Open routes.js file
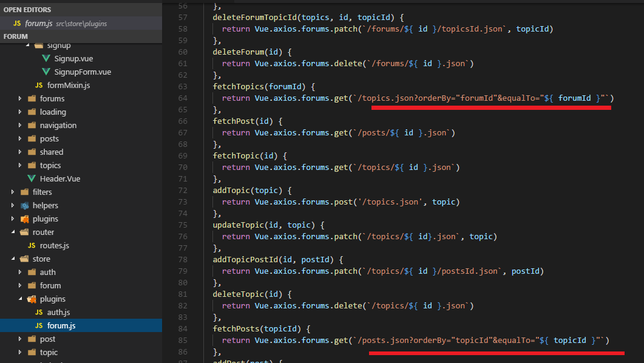This screenshot has height=363, width=644. (54, 246)
